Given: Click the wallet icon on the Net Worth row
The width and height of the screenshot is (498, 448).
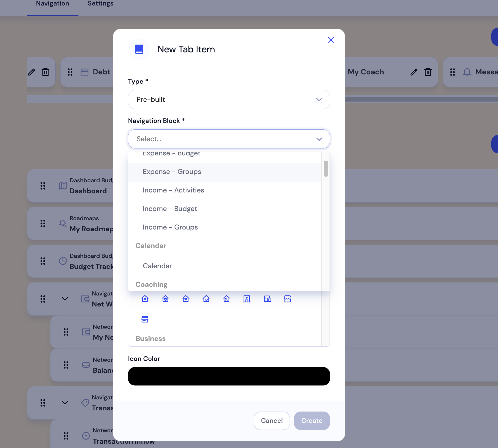Looking at the screenshot, I should pyautogui.click(x=85, y=299).
